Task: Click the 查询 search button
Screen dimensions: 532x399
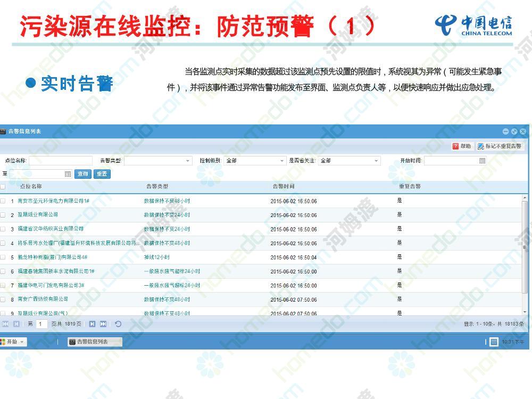Action: (82, 174)
